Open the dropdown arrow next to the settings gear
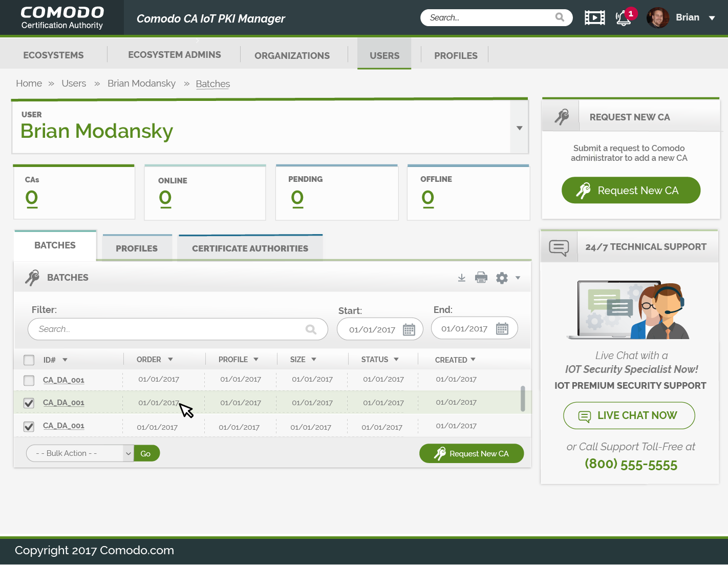Image resolution: width=728 pixels, height=565 pixels. 518,278
